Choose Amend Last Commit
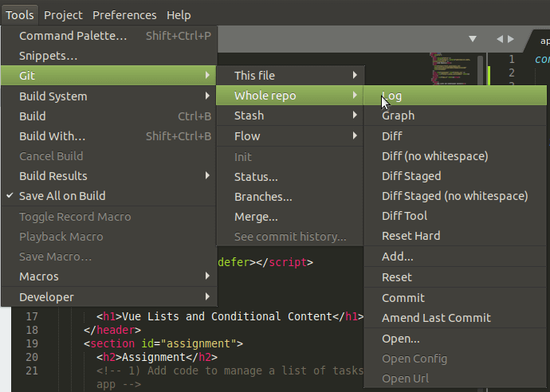This screenshot has height=392, width=550. tap(455, 318)
